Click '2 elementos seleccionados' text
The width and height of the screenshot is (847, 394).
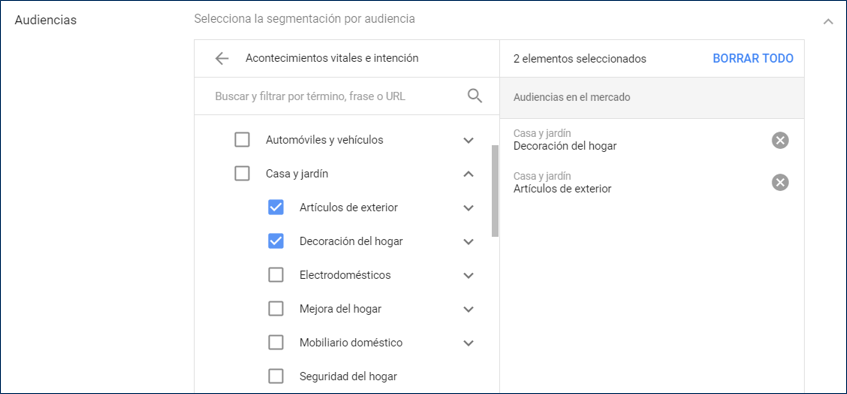click(580, 59)
